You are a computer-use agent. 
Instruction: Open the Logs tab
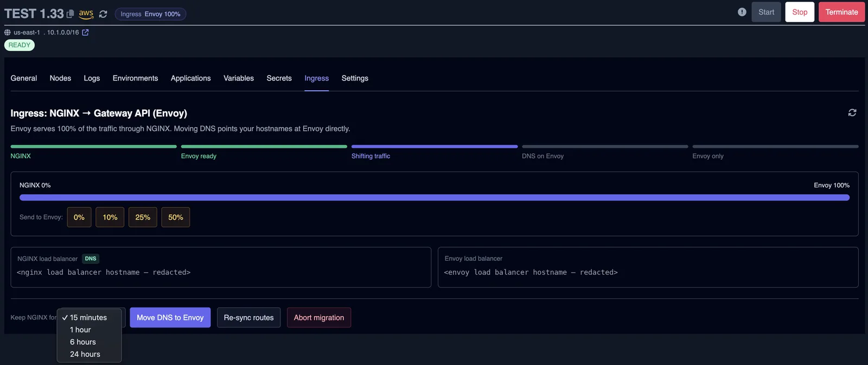tap(92, 78)
